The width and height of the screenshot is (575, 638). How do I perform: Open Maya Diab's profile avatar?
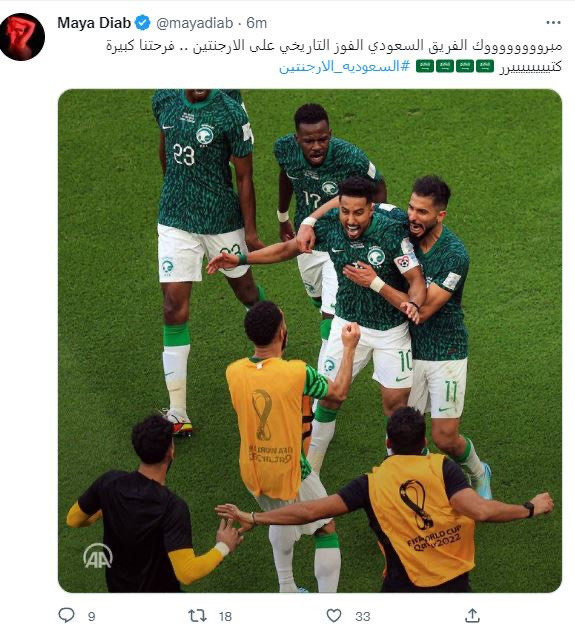(x=22, y=37)
